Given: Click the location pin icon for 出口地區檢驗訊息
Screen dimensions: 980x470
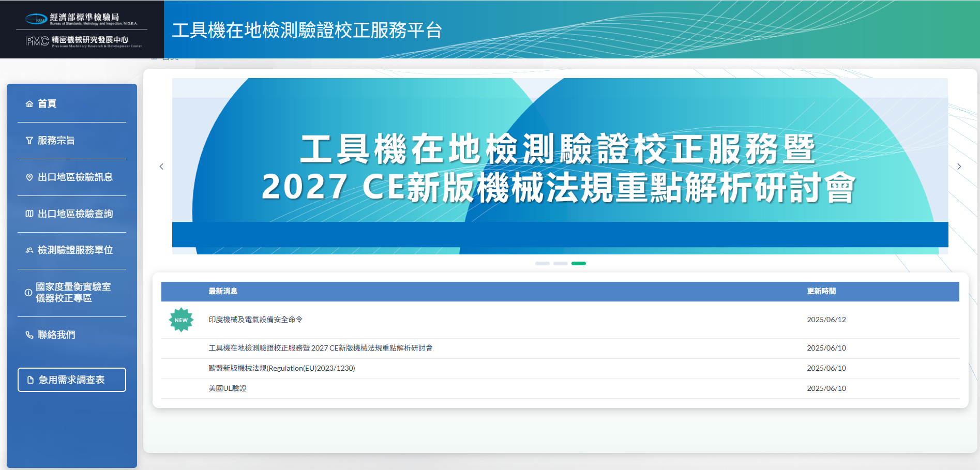Looking at the screenshot, I should (x=29, y=177).
